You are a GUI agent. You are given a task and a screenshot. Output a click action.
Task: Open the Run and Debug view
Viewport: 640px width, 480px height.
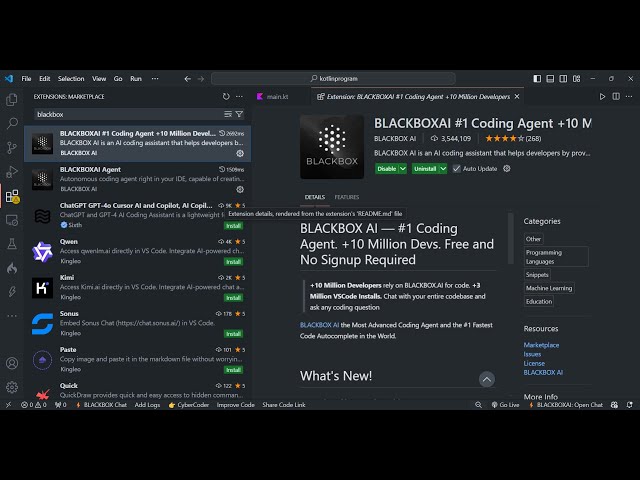click(12, 172)
